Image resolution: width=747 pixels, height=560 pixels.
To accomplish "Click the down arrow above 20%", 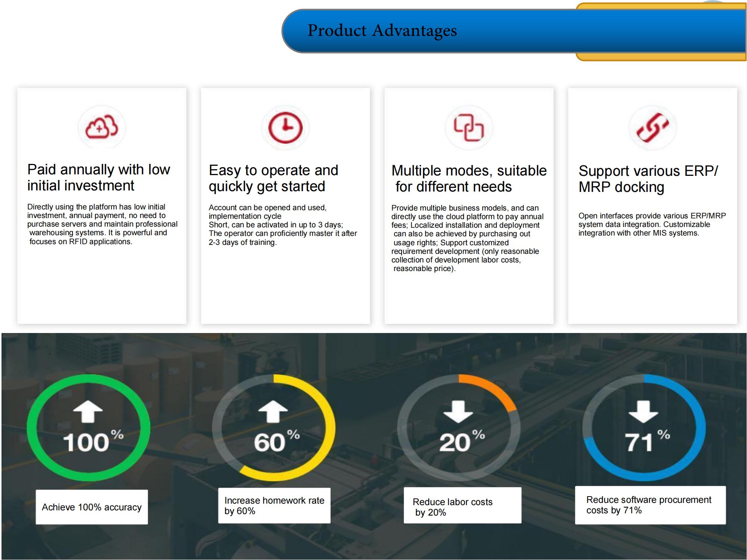I will point(458,411).
